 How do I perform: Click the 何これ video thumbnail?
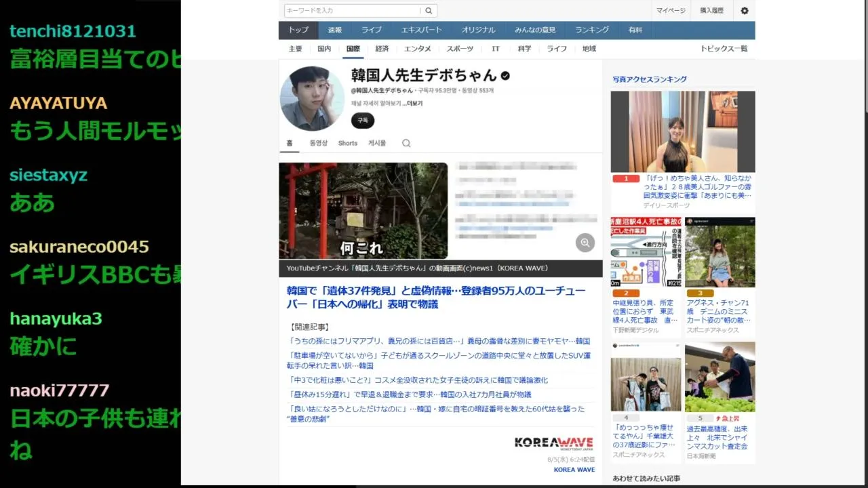click(x=363, y=211)
